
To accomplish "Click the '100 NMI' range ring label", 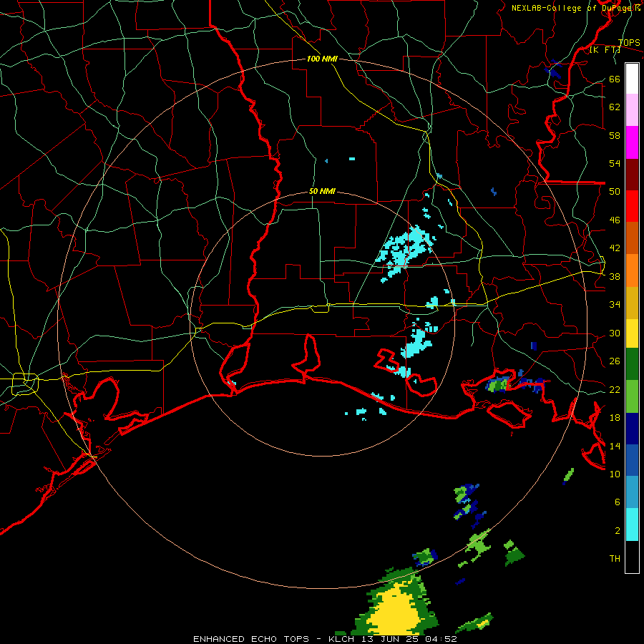I will (x=323, y=59).
